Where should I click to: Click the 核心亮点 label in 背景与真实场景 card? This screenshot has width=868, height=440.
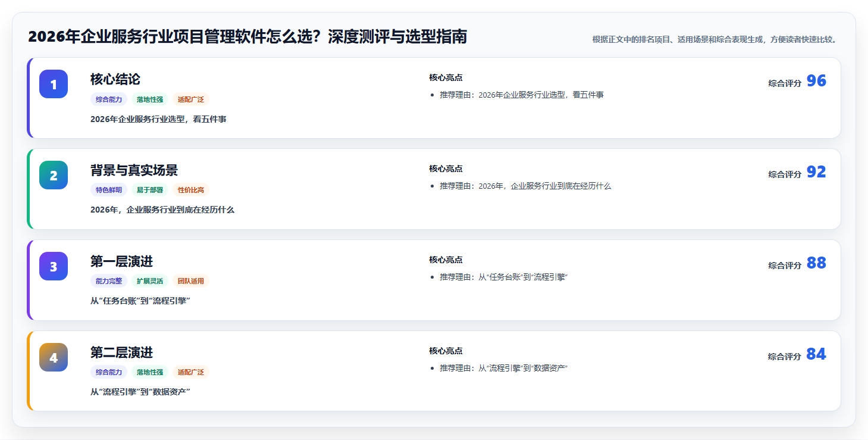[x=446, y=168]
